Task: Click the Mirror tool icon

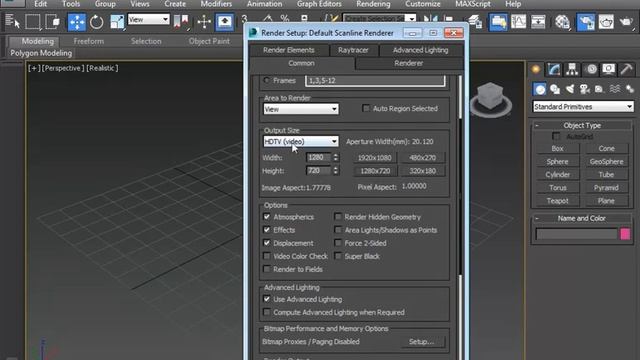Action: 431,19
